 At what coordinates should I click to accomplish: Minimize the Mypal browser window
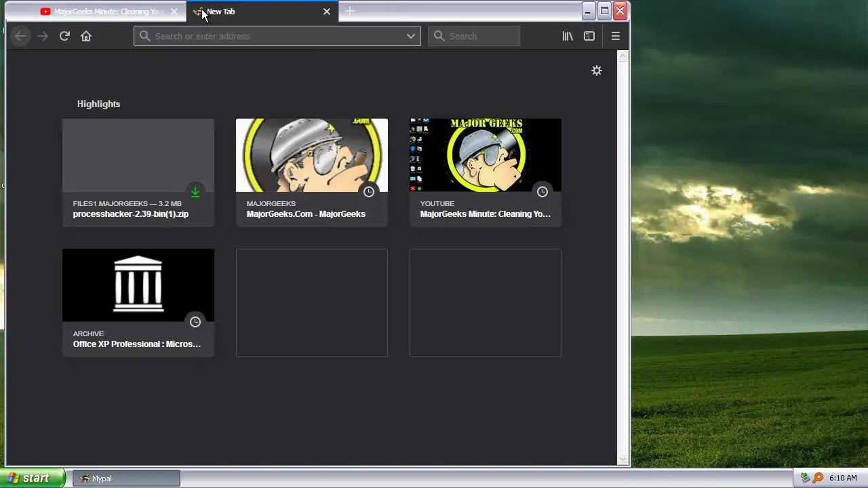click(588, 11)
